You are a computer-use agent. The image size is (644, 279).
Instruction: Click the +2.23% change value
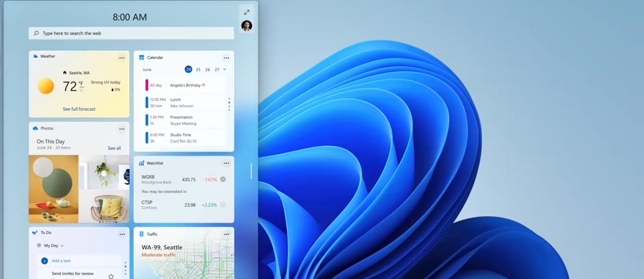tap(209, 205)
